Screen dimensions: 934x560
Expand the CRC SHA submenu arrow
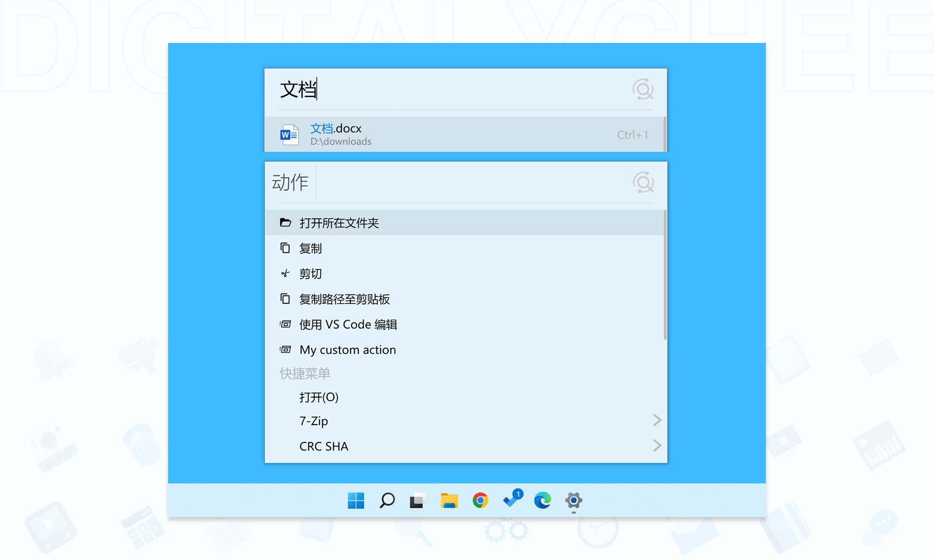(657, 446)
